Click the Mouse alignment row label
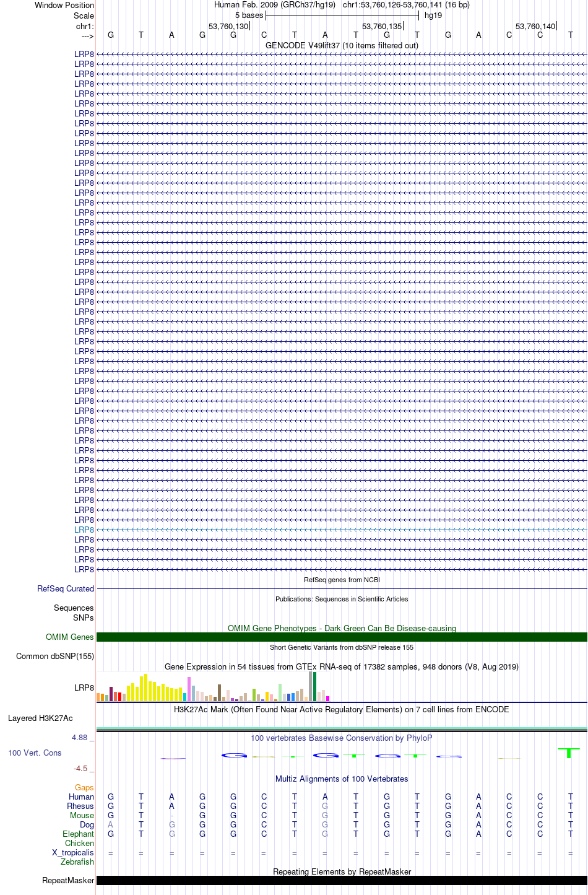Screen dimensions: 588x895 pyautogui.click(x=82, y=816)
